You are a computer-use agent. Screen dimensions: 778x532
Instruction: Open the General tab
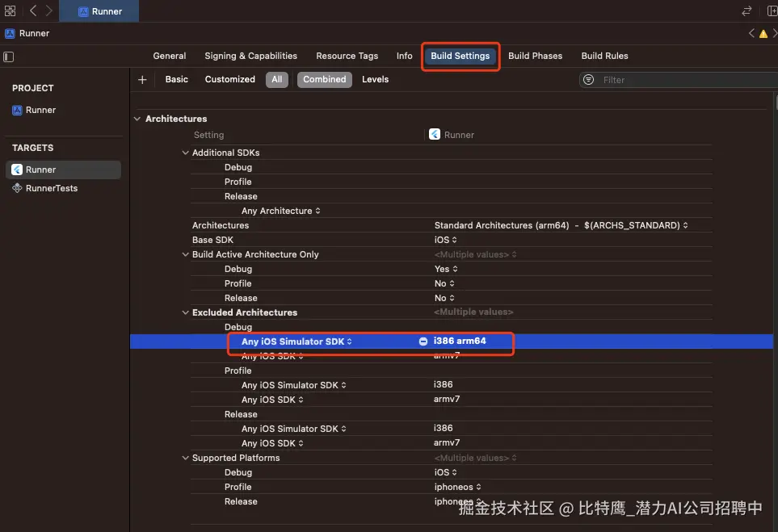coord(169,56)
